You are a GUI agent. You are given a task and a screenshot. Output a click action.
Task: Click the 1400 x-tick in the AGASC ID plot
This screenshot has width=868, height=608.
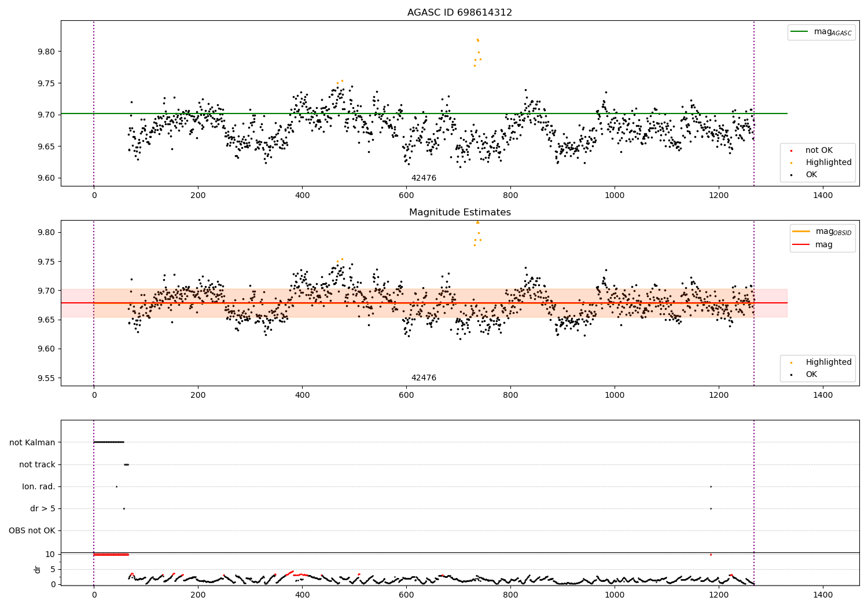coord(823,195)
